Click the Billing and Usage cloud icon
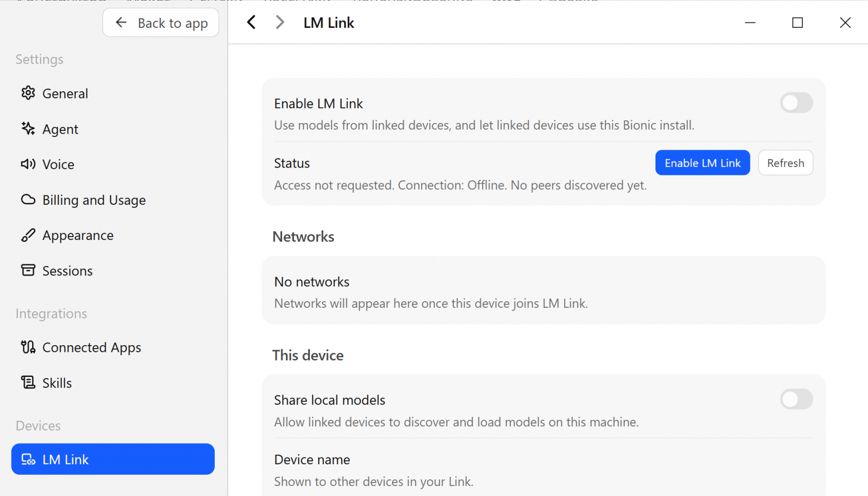Viewport: 868px width, 496px height. point(28,199)
